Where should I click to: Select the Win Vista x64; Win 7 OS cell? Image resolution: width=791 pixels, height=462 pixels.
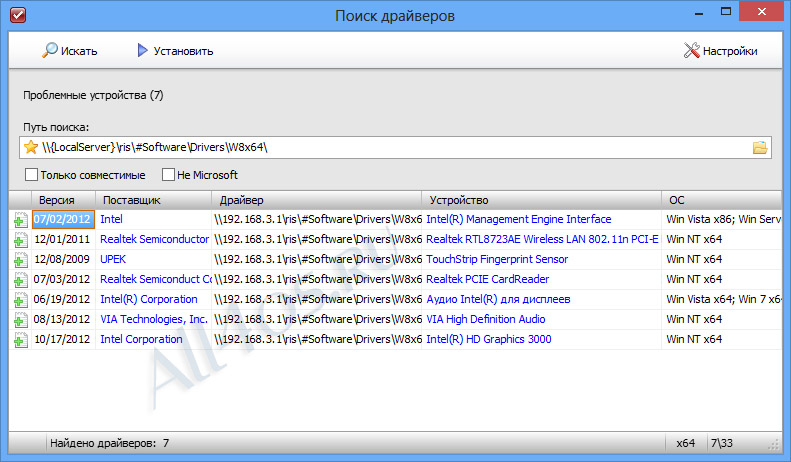pos(722,299)
